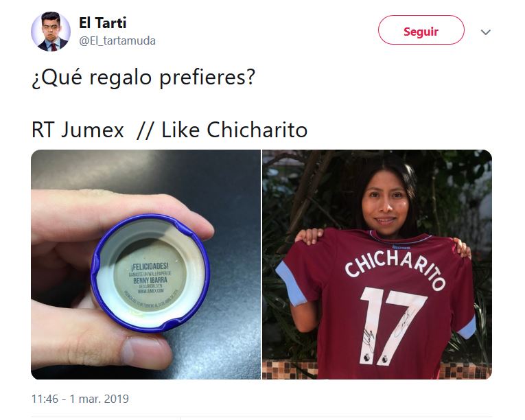Click the 11:46 tweet timestamp
Viewport: 525px width, 420px height.
[x=45, y=399]
